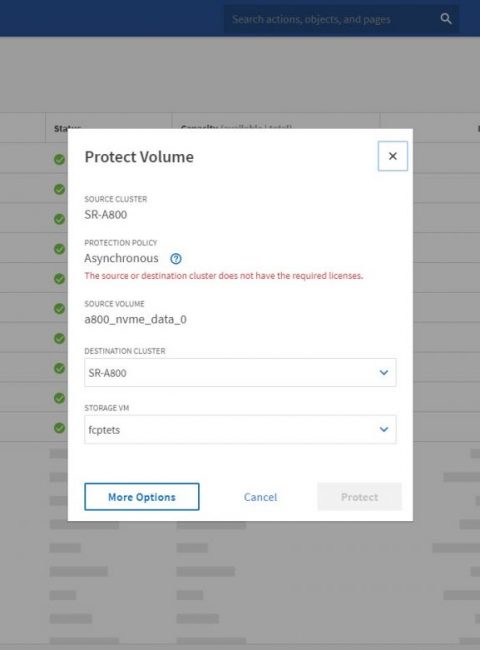Click the Capacity column header
Image resolution: width=480 pixels, height=650 pixels.
[x=236, y=127]
